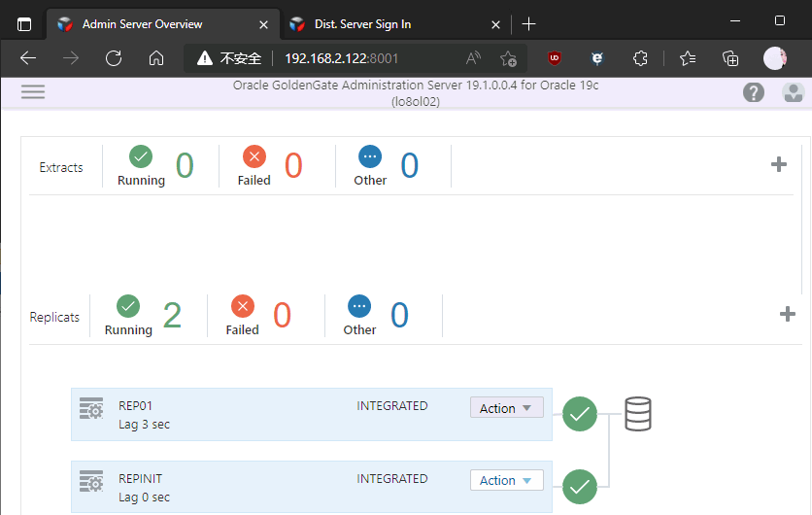Click the REP01 green checkmark status icon

coord(580,414)
